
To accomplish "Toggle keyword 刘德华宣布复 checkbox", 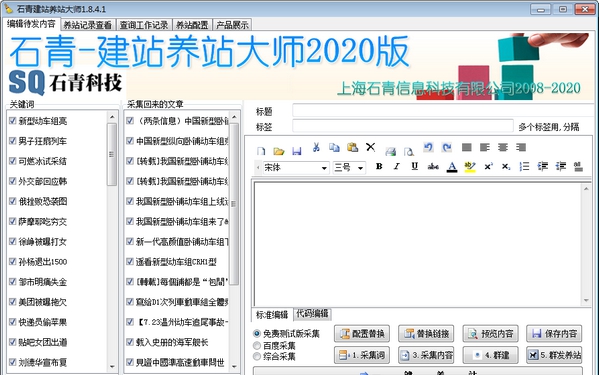I will click(x=13, y=362).
